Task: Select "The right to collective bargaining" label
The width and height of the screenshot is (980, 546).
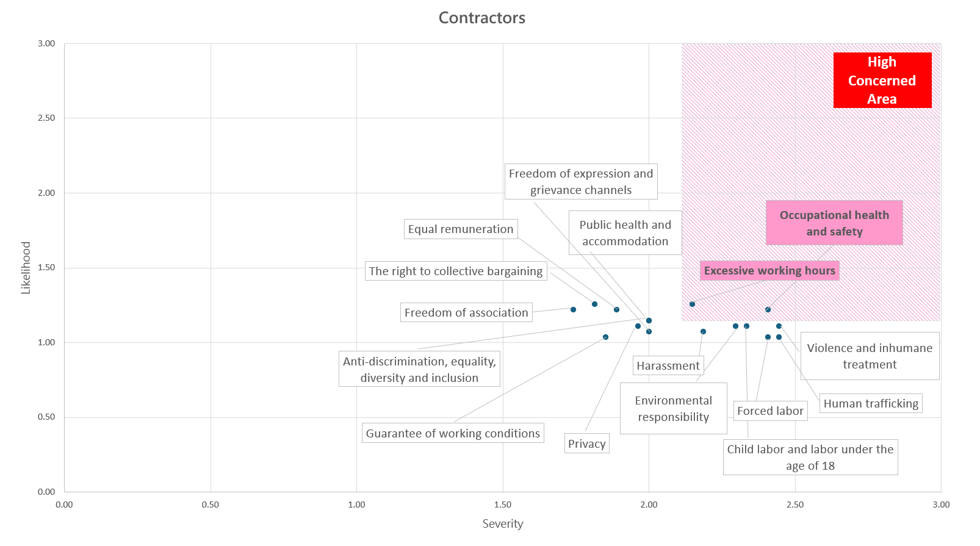Action: [x=455, y=271]
